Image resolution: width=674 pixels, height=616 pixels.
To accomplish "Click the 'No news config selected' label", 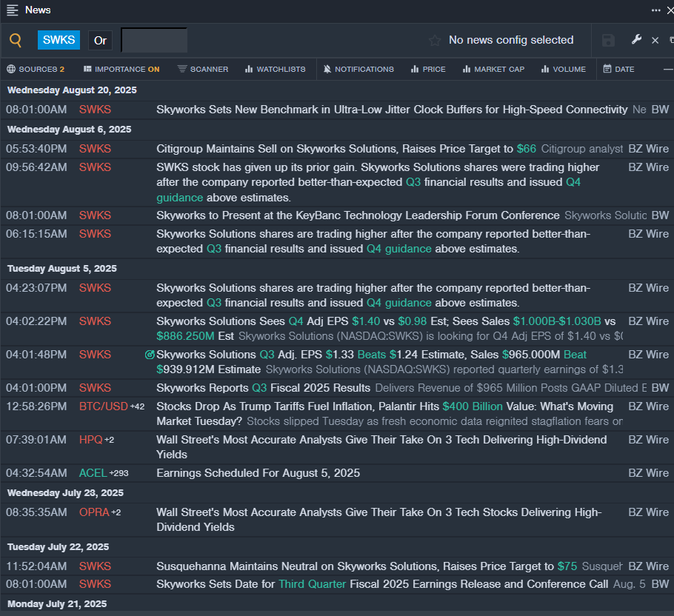I will pyautogui.click(x=511, y=40).
